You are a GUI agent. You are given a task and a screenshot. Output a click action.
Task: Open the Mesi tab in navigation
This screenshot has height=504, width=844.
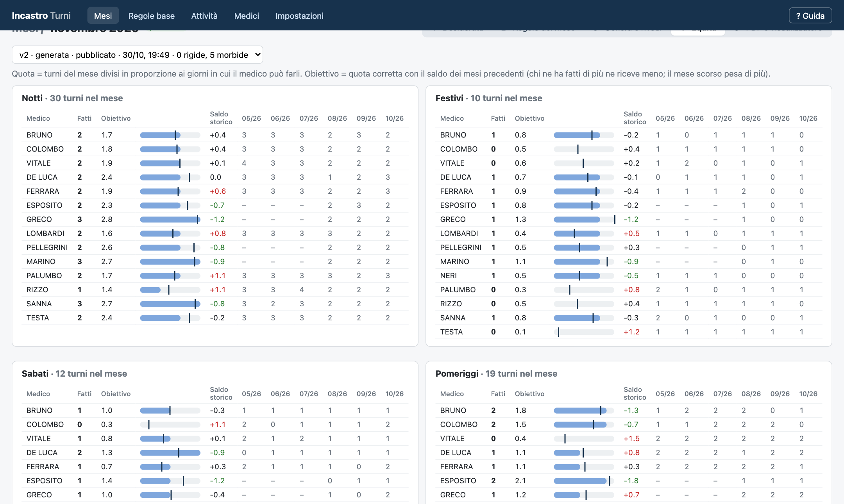click(x=103, y=16)
